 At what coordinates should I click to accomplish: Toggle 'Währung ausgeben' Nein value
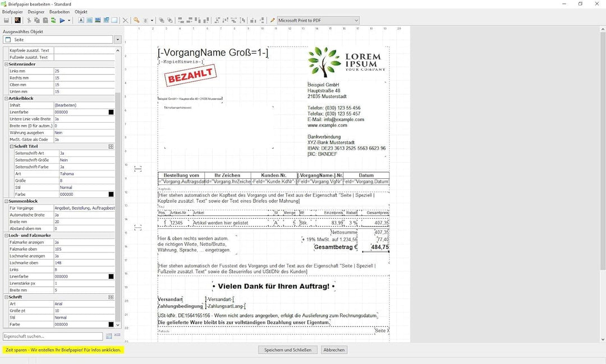pyautogui.click(x=84, y=133)
